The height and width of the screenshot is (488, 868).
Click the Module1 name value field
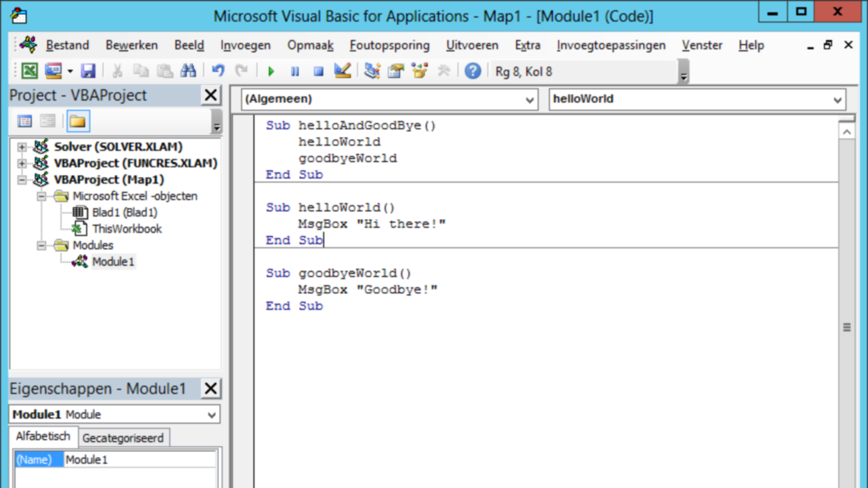tap(140, 460)
